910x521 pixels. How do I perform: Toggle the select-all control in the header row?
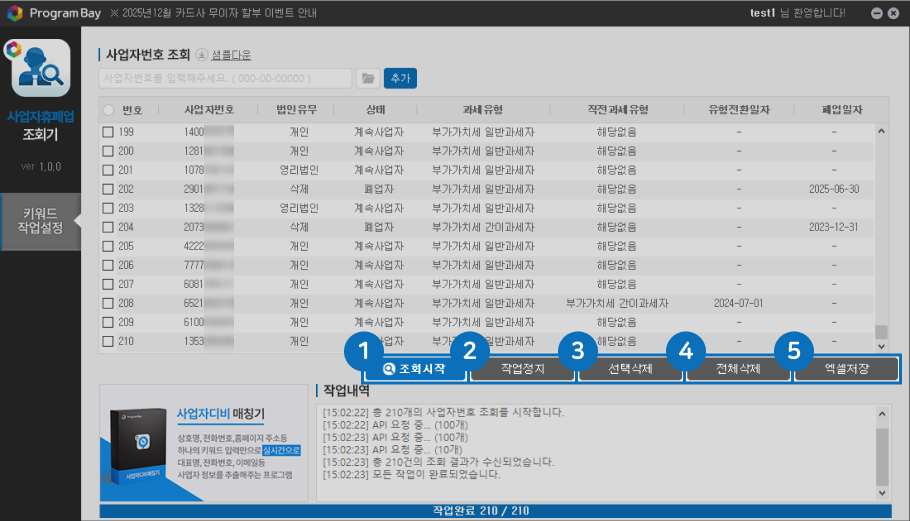[108, 109]
